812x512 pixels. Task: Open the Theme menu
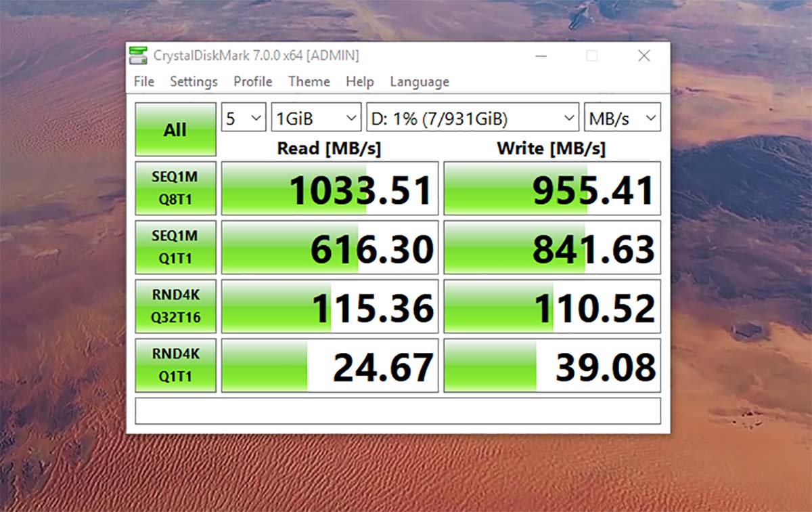tap(309, 81)
